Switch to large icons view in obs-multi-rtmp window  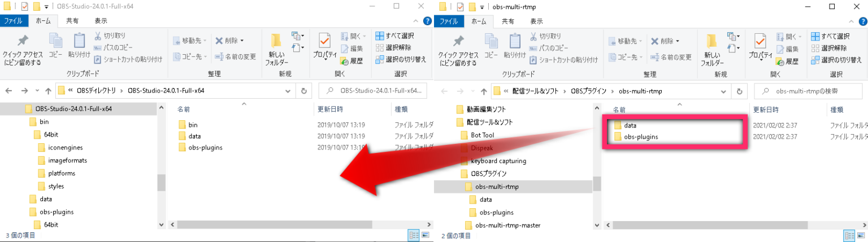coord(861,235)
